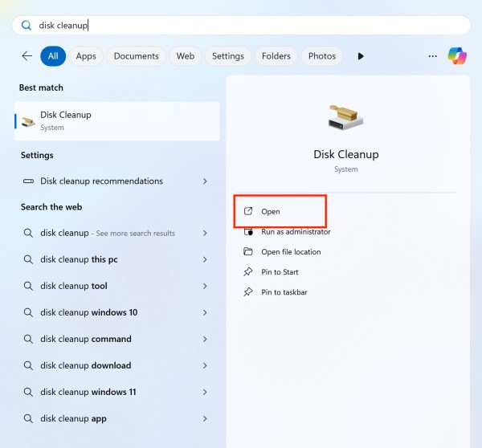
Task: Click the 'disk cleanup' search input field
Action: (241, 25)
